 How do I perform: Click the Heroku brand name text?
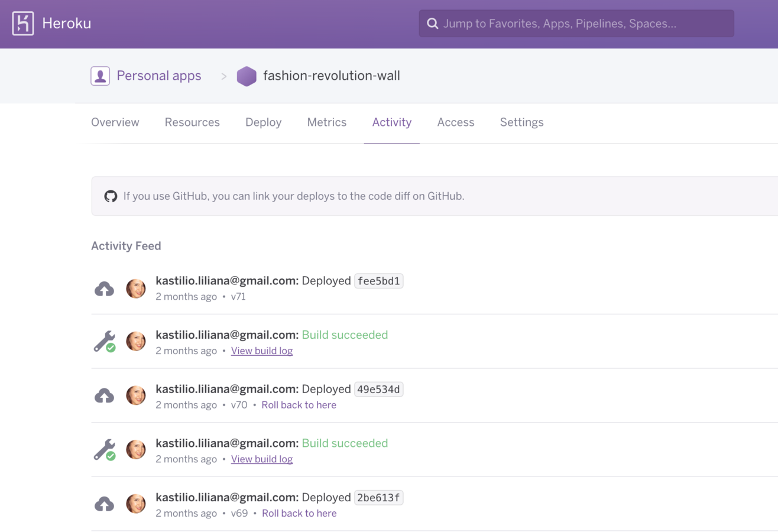(66, 24)
